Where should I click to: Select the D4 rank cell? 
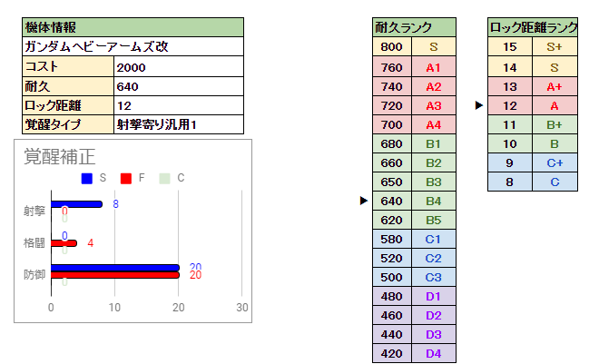434,354
